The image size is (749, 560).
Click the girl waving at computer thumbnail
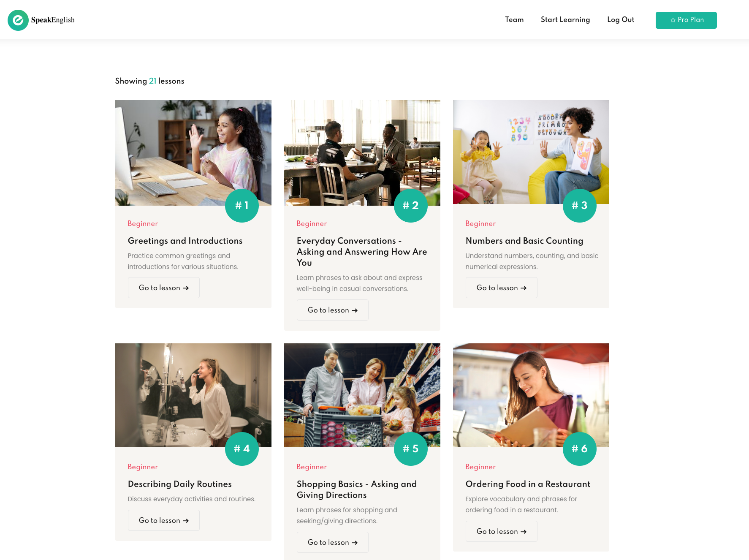click(193, 153)
